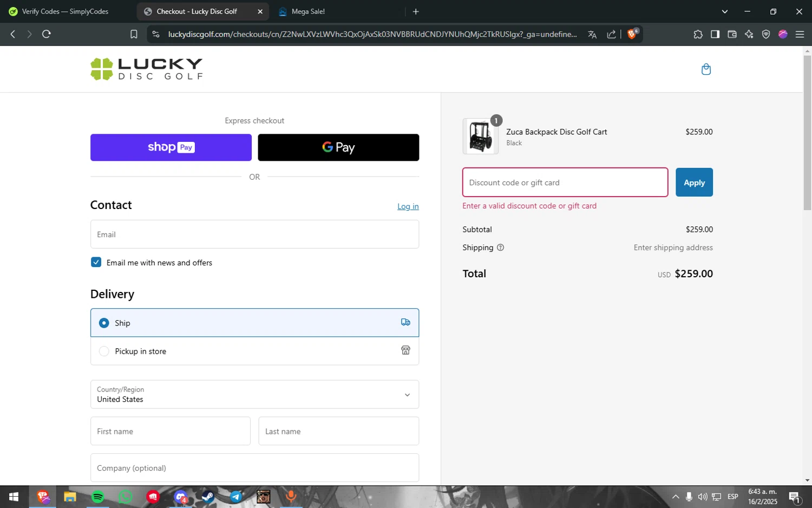Open the Windows notification center
The image size is (812, 508).
point(795,497)
